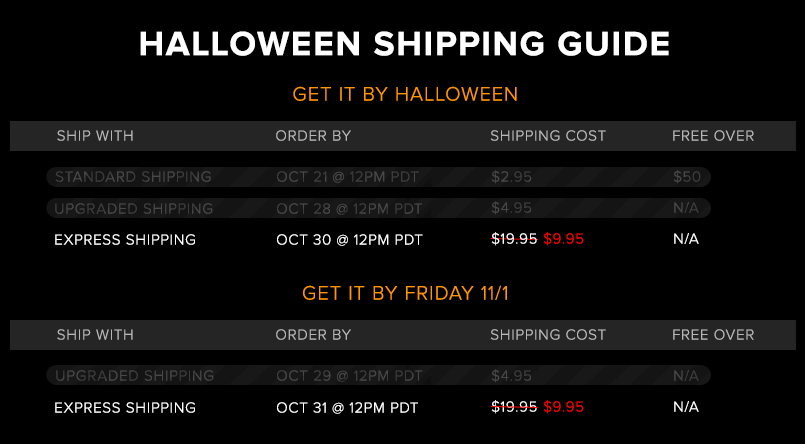Click the first Order By column header
Viewport: 805px width, 444px height.
(x=313, y=136)
